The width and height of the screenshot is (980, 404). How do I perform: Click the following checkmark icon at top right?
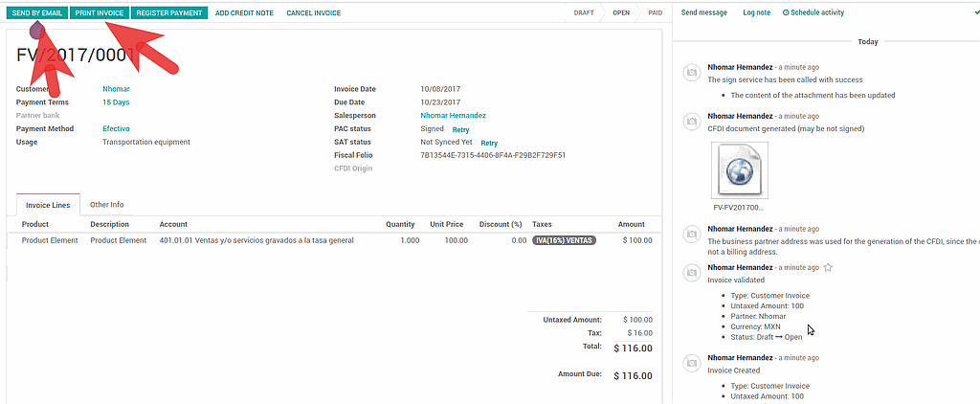[x=975, y=12]
